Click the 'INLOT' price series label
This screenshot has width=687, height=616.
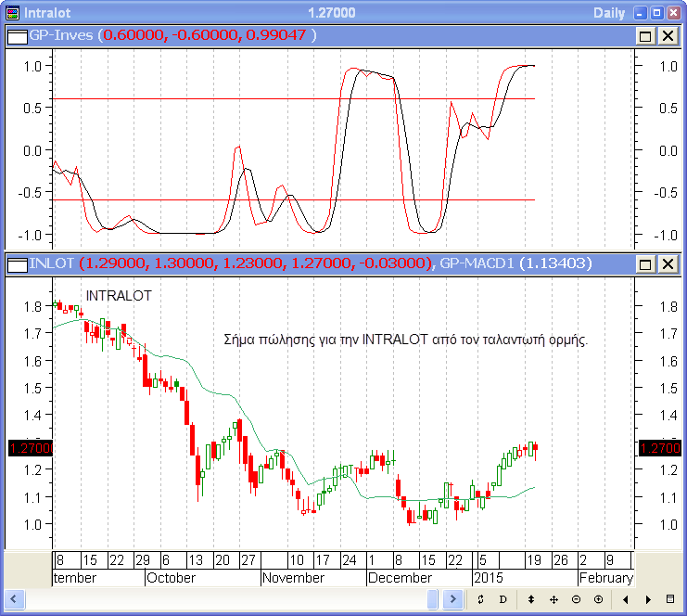pyautogui.click(x=52, y=263)
